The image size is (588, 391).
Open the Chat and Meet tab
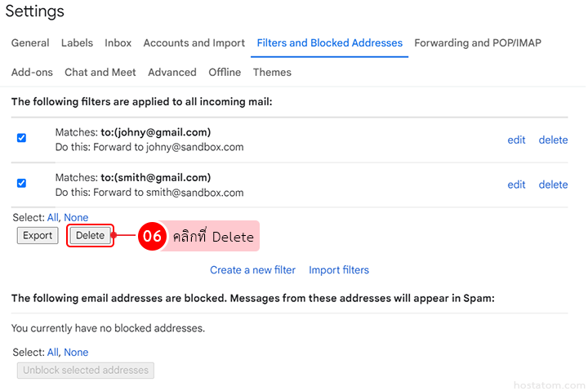point(100,73)
